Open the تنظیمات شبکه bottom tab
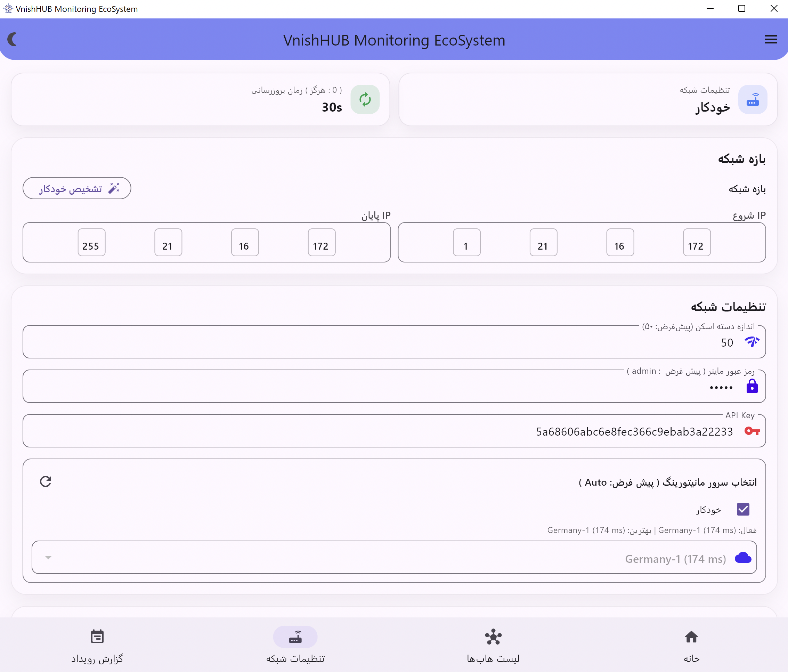 (295, 645)
